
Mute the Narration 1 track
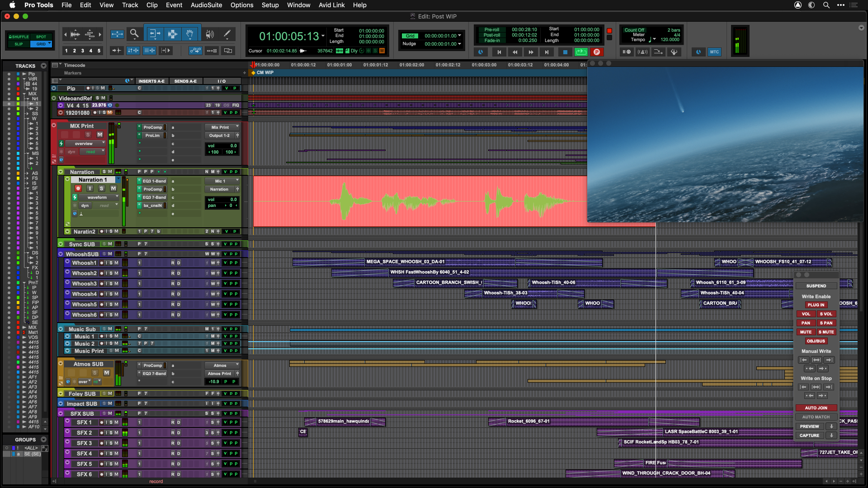click(113, 188)
